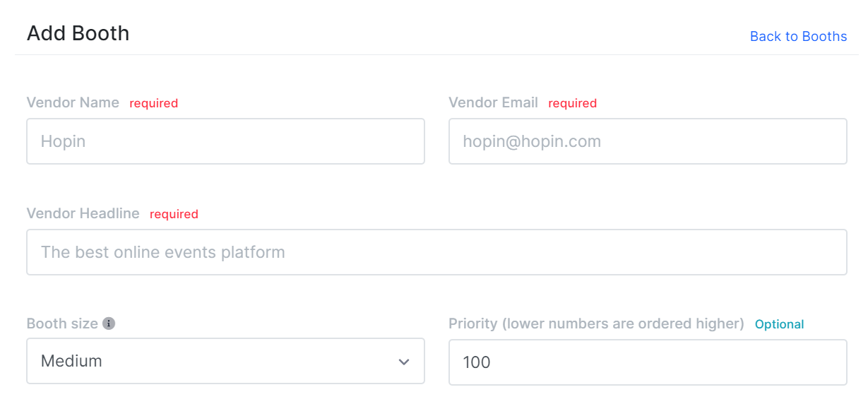The height and width of the screenshot is (404, 868).
Task: Click the required tag beside Vendor Headline
Action: click(x=174, y=214)
